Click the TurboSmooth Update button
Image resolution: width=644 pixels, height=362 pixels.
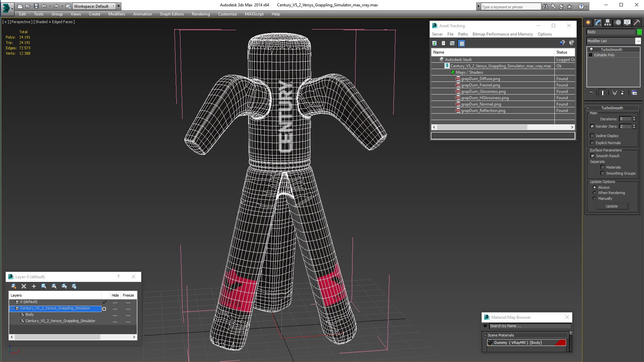611,206
